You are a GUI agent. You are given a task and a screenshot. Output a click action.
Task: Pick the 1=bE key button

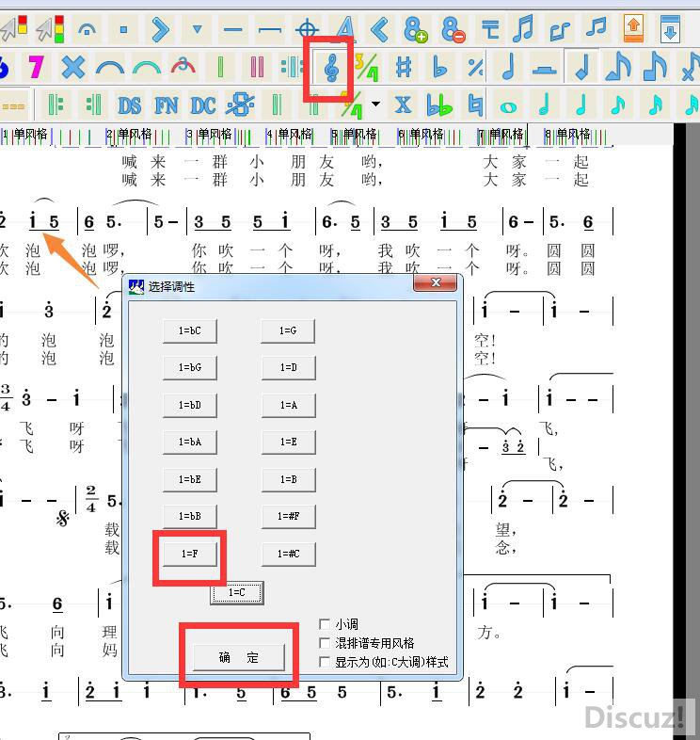click(190, 479)
